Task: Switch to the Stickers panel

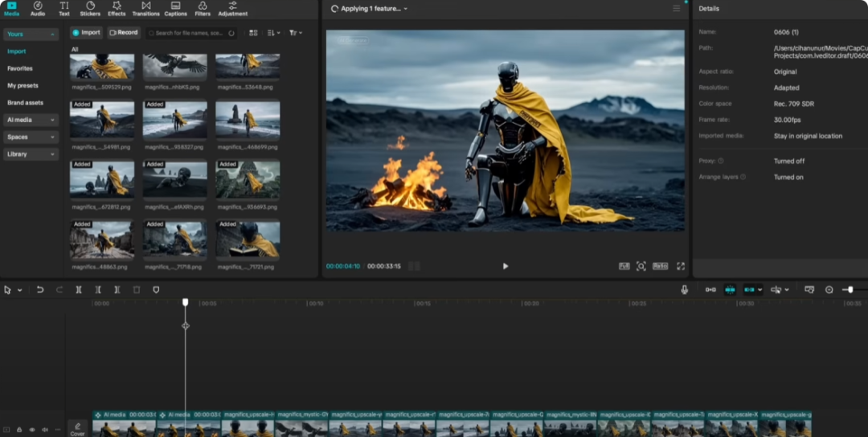Action: coord(90,9)
